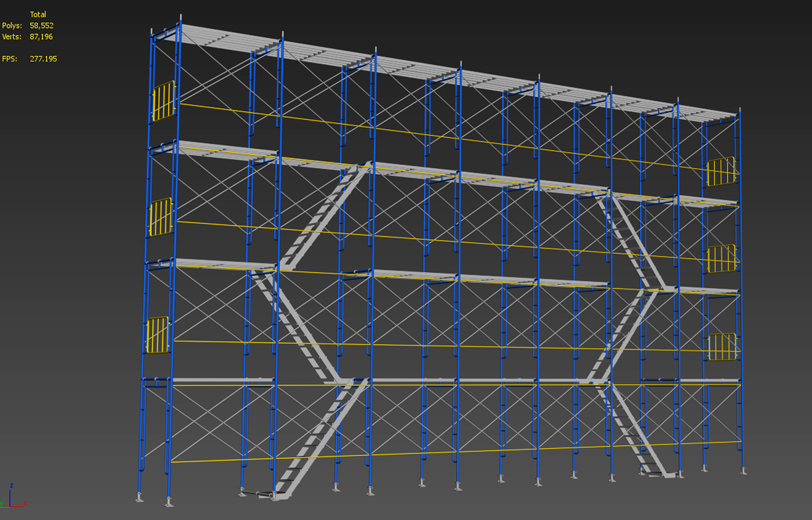Click the Total statistics header

(x=39, y=14)
